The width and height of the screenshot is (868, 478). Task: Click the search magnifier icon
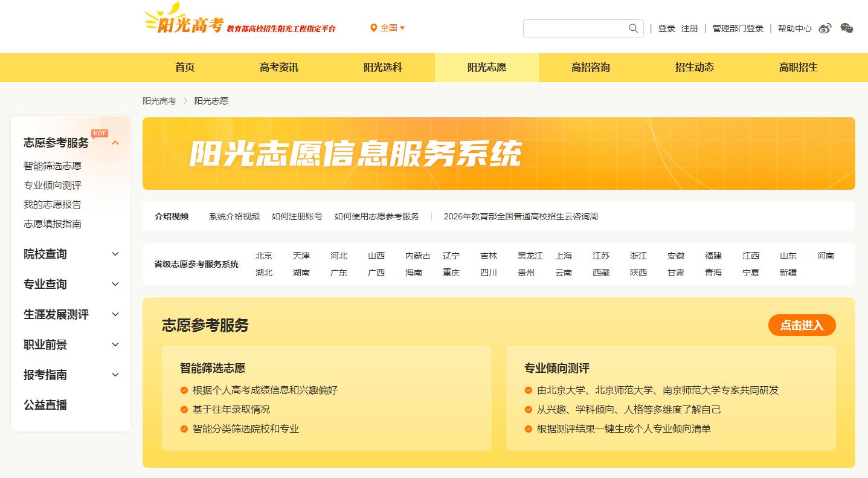633,28
